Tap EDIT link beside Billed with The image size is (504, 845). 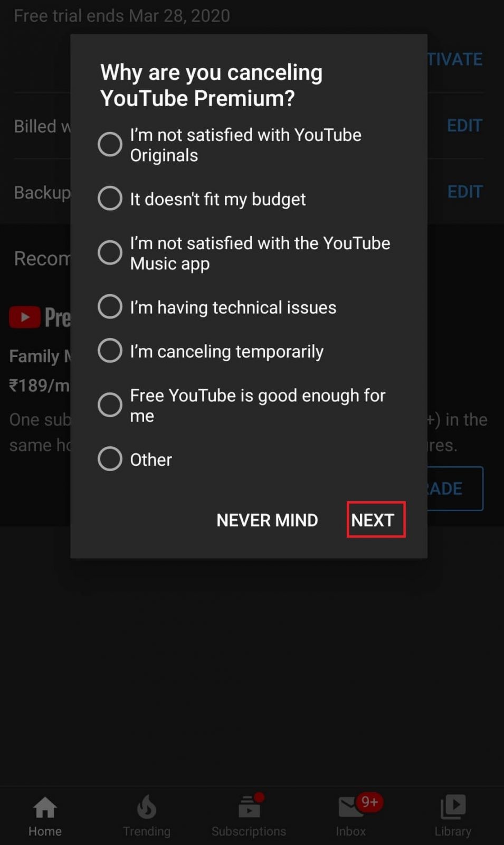[464, 126]
